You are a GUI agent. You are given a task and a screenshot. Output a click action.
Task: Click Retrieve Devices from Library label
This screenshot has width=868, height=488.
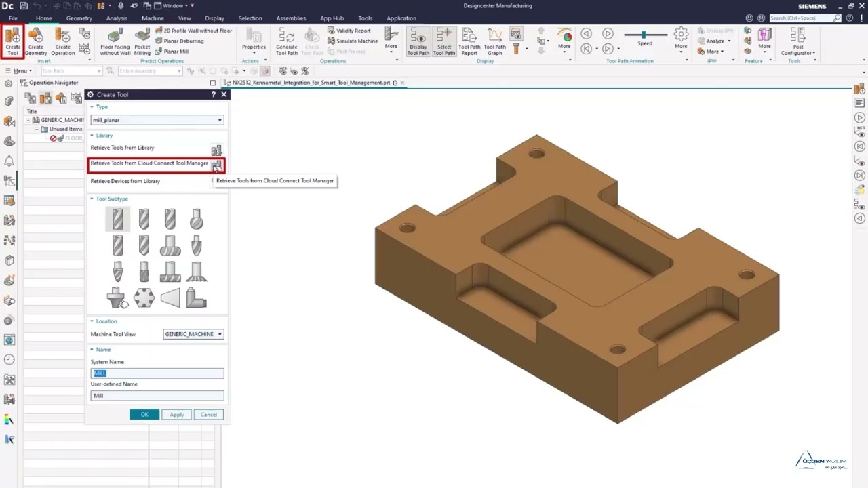tap(125, 181)
